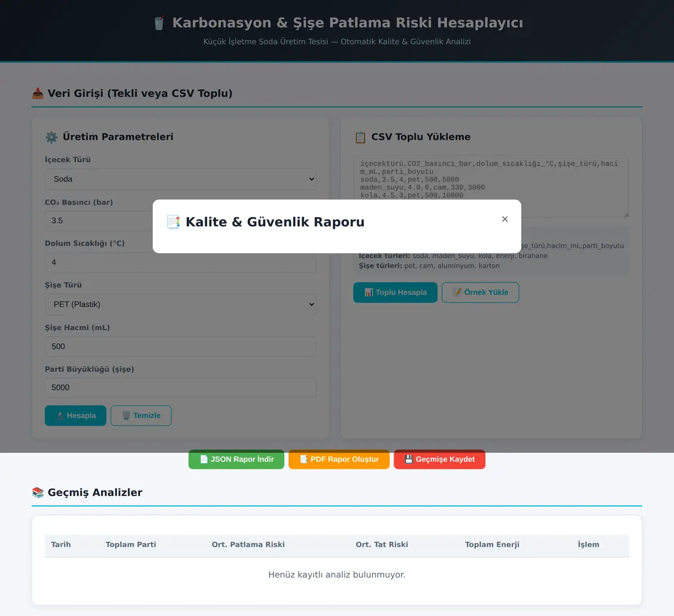Expand the Şişe Türü PET (Plastik) dropdown
Viewport: 674px width, 616px height.
point(180,304)
